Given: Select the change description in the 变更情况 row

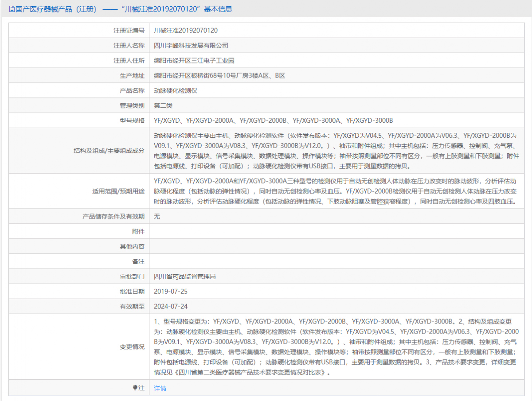Looking at the screenshot, I should 336,347.
